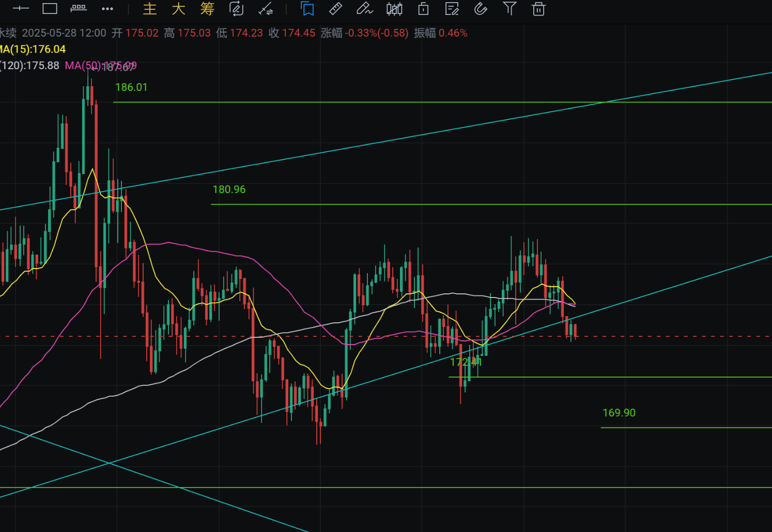772x532 pixels.
Task: Click the 大 indicator button
Action: pyautogui.click(x=178, y=9)
